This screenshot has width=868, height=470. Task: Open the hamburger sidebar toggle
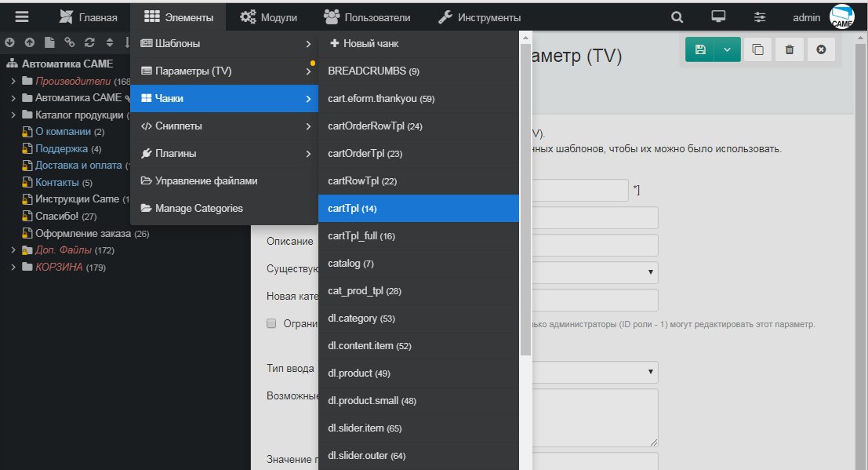point(22,17)
